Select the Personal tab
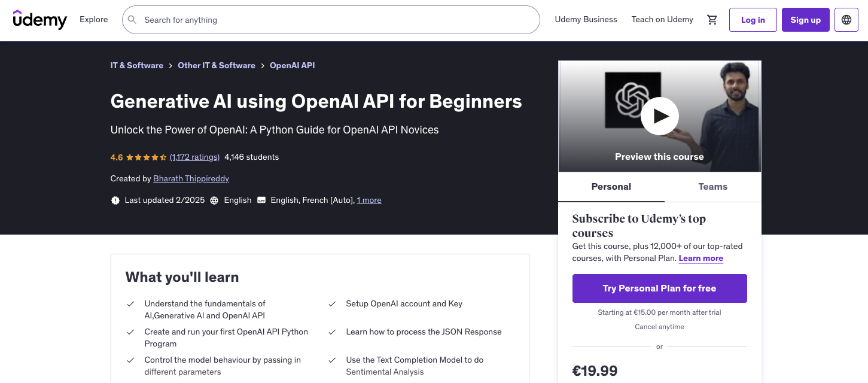Viewport: 868px width, 383px height. pos(611,187)
